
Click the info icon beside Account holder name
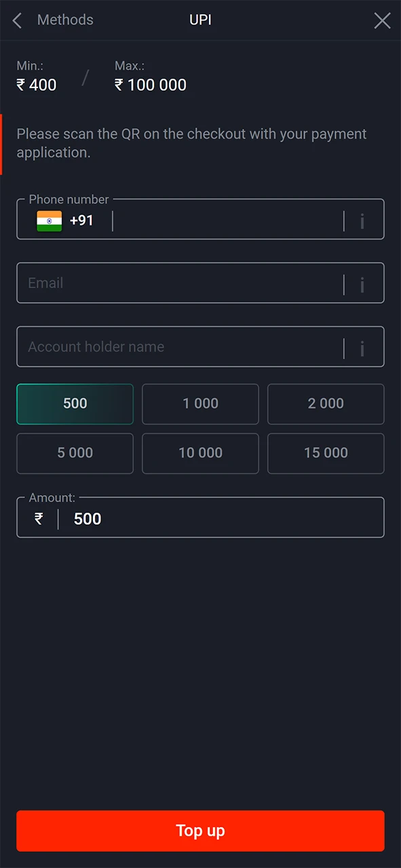(x=362, y=347)
